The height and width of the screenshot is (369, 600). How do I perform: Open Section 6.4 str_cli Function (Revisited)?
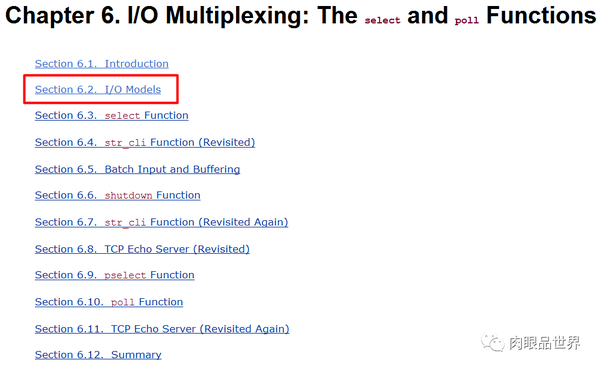(145, 142)
